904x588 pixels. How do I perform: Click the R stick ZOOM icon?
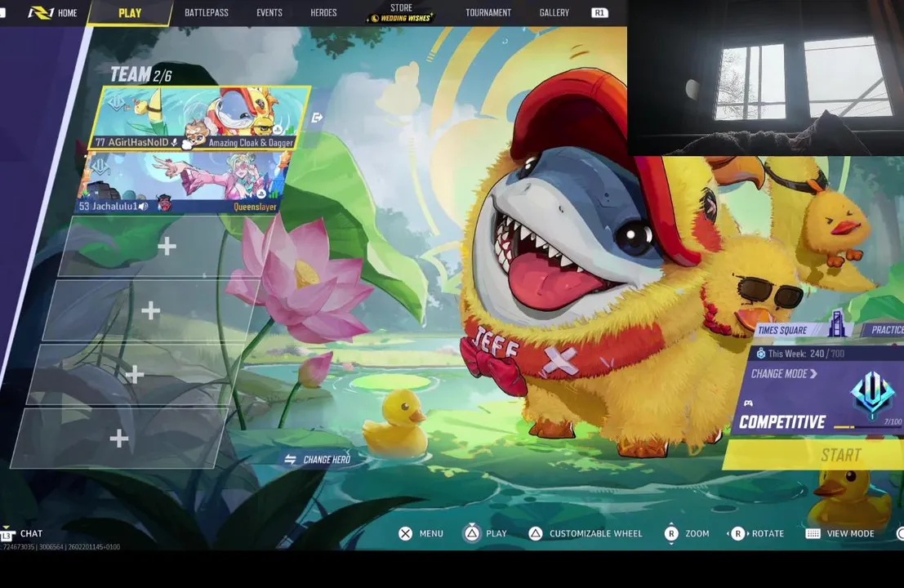671,533
